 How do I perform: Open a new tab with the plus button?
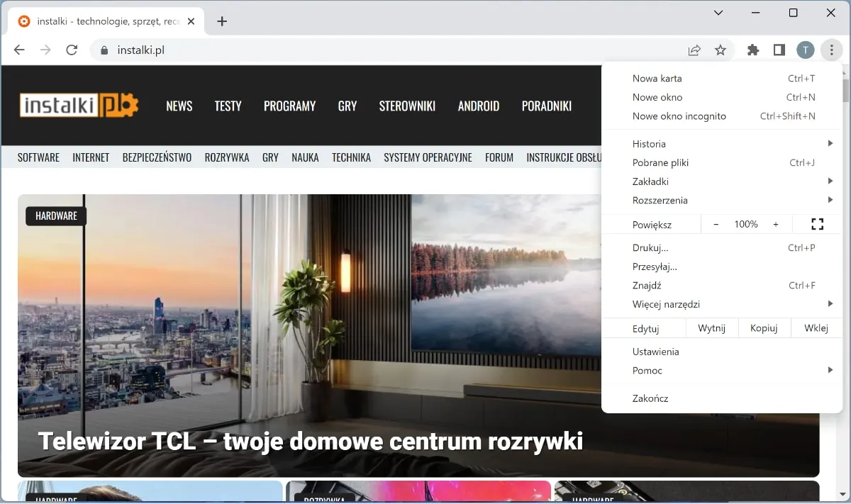(222, 21)
